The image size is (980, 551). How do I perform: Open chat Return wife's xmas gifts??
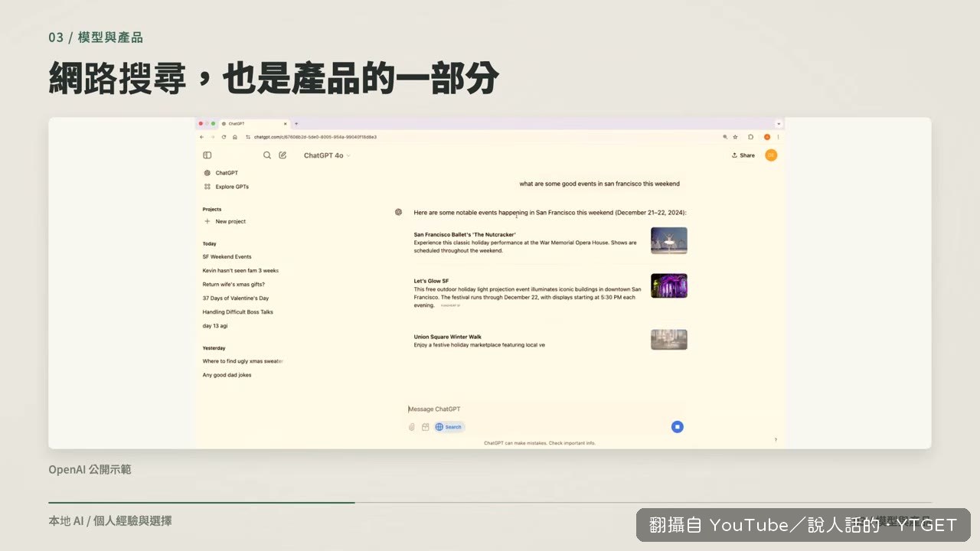tap(234, 285)
